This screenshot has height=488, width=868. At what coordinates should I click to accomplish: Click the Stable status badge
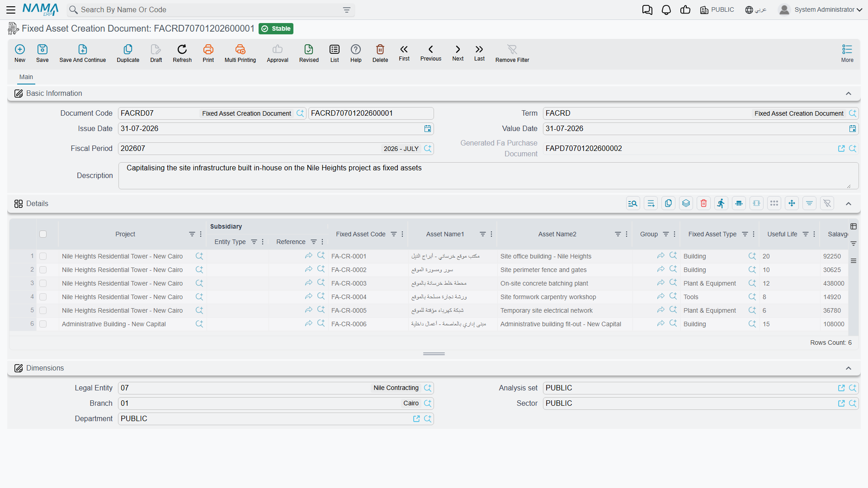click(276, 29)
